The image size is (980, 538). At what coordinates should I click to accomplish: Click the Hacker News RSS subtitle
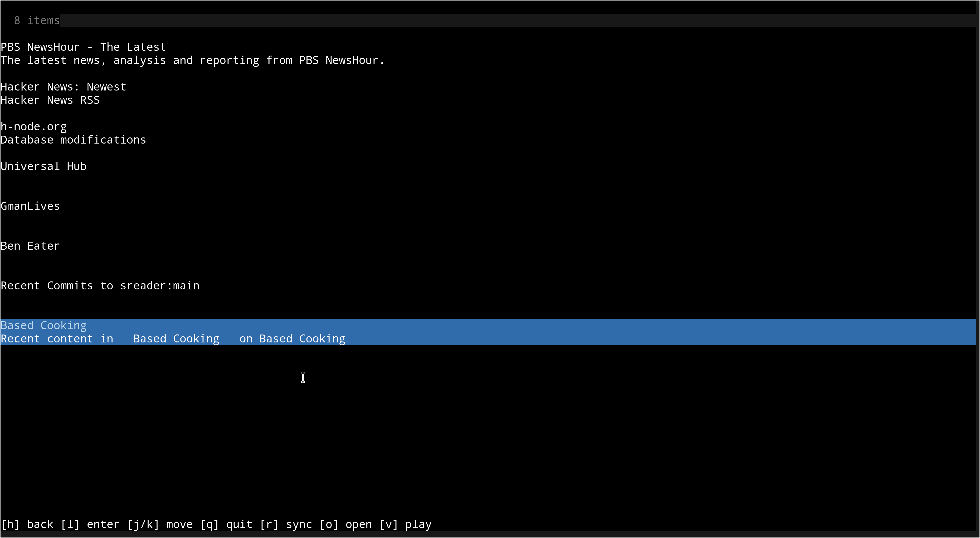50,100
